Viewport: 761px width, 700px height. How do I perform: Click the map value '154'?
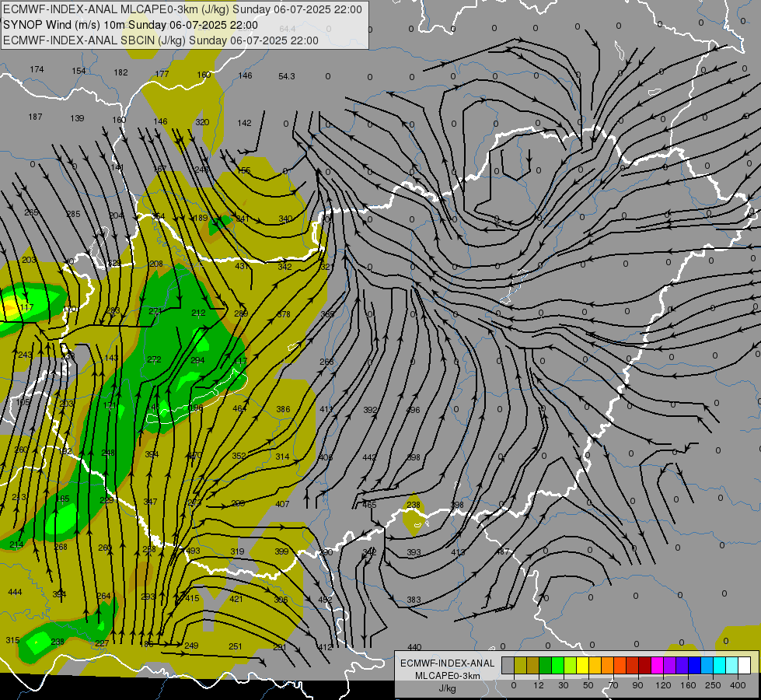[x=79, y=71]
